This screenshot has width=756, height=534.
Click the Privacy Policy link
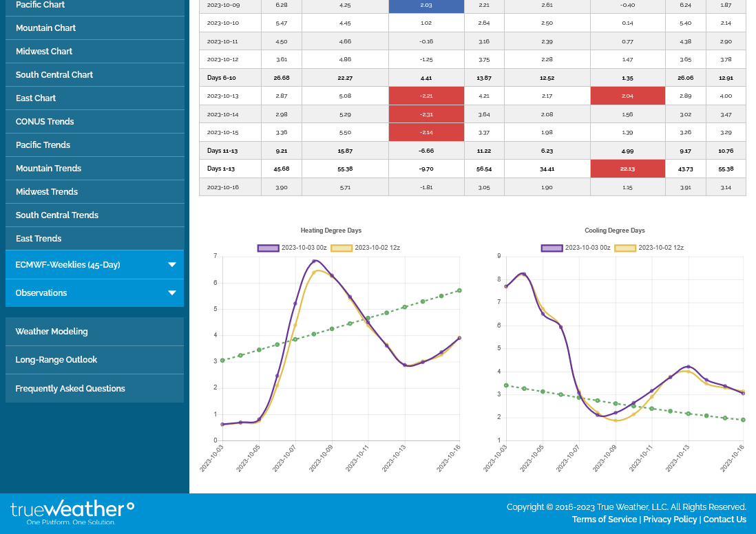[670, 520]
